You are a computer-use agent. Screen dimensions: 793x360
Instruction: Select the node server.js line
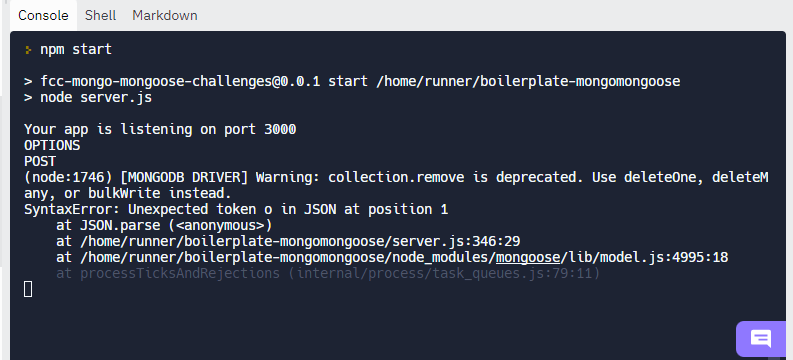pos(88,97)
